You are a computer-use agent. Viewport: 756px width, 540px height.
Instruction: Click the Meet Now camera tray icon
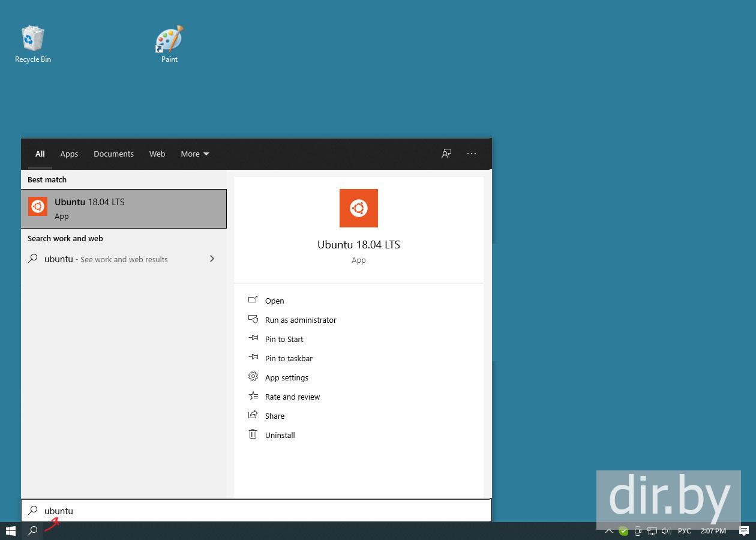pos(638,531)
